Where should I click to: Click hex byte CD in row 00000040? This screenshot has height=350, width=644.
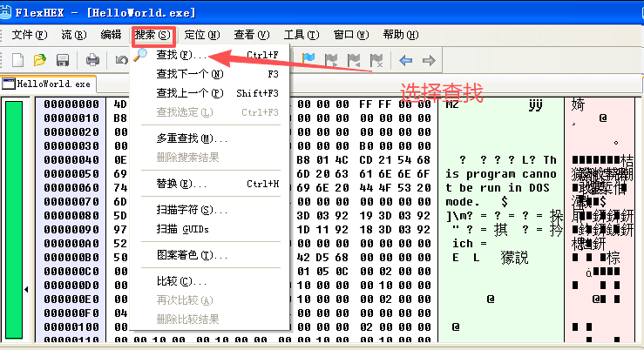(367, 160)
